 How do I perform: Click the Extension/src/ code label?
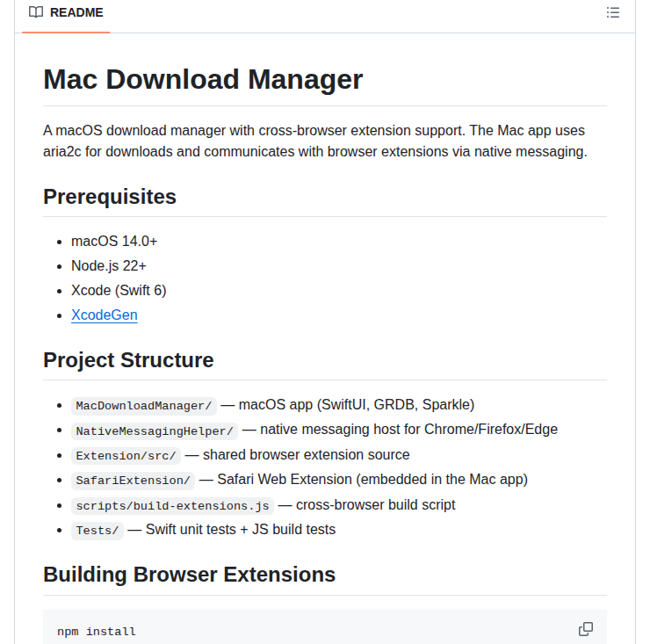point(126,456)
